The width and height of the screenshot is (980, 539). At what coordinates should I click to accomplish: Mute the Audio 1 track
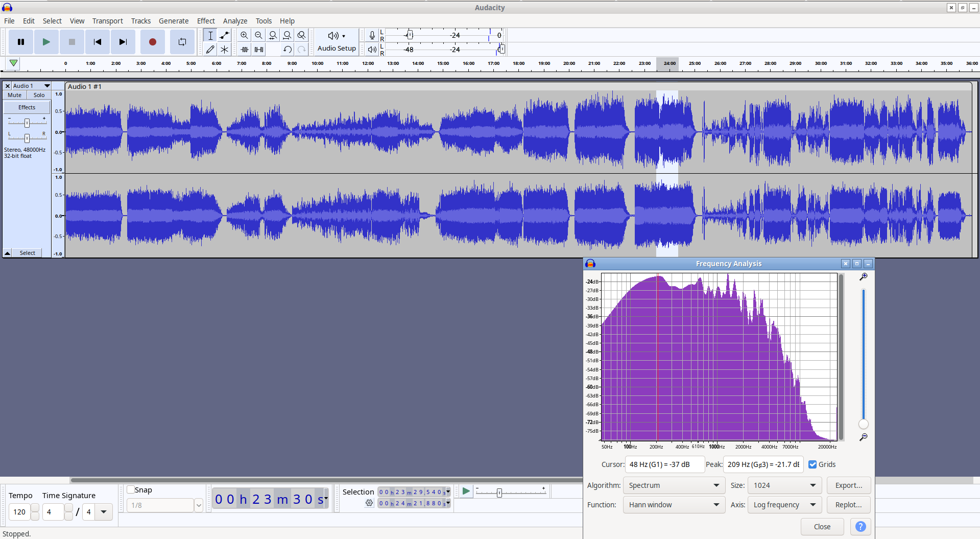click(x=15, y=95)
